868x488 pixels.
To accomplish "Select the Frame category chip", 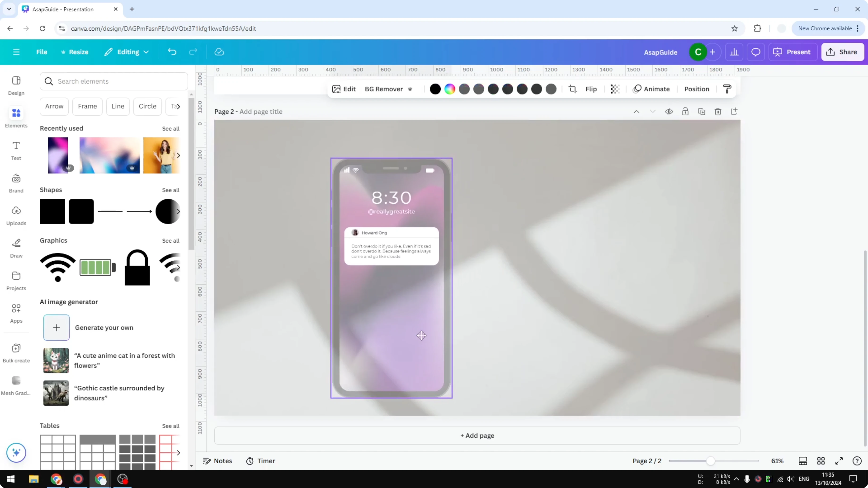I will [x=87, y=106].
